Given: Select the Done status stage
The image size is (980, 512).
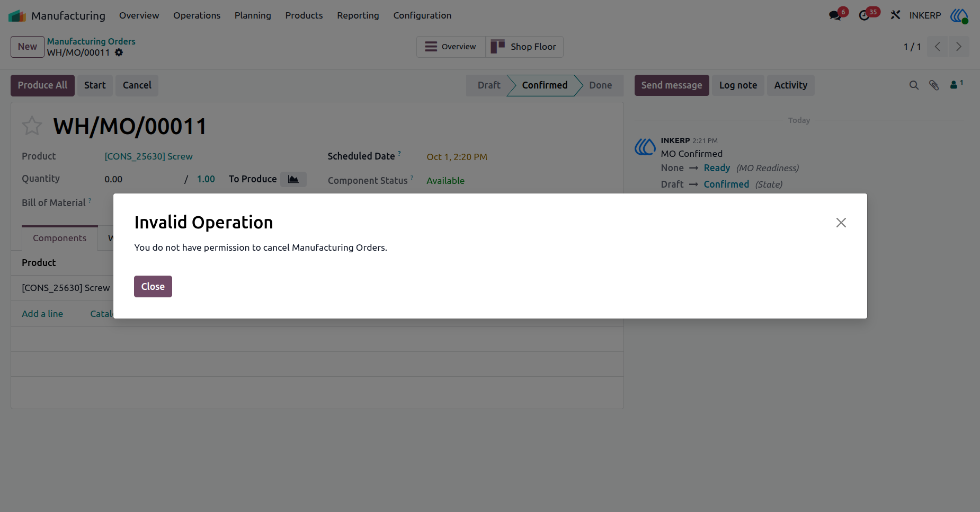Looking at the screenshot, I should (x=601, y=85).
